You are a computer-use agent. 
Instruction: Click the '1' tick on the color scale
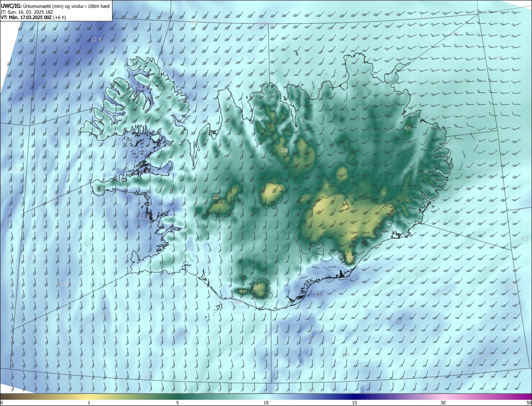point(89,403)
